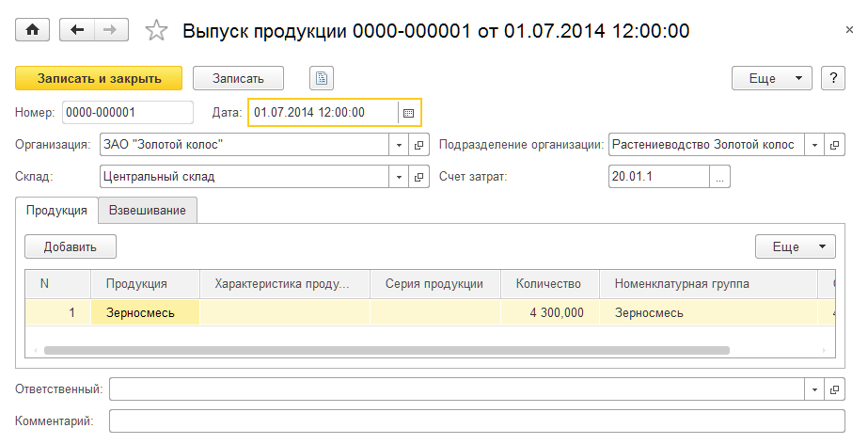Navigate forward with the right arrow
Screen dimensions: 868x444
[x=111, y=30]
